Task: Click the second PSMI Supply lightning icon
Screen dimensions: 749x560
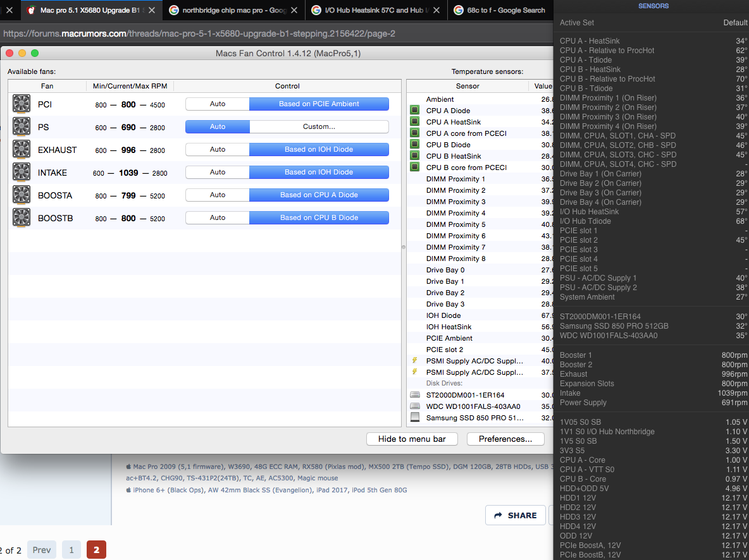Action: click(x=414, y=372)
